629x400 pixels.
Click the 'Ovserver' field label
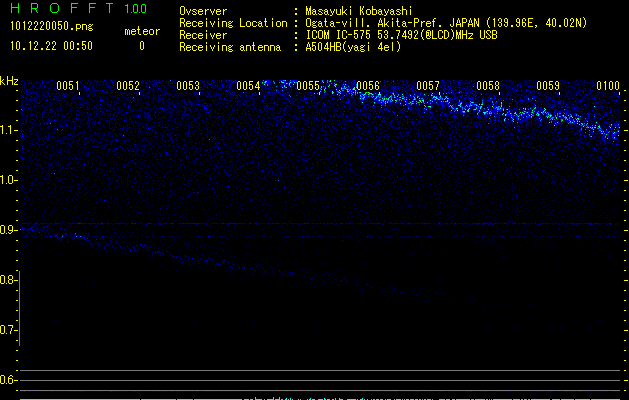point(203,11)
